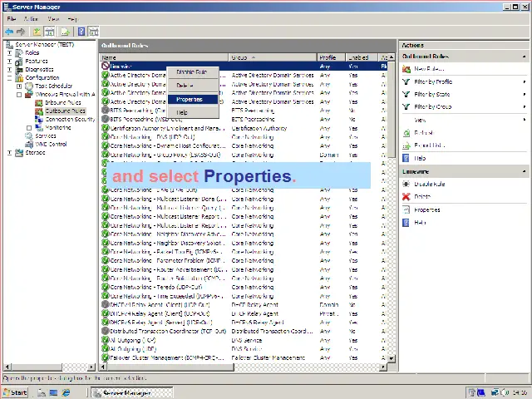Image resolution: width=532 pixels, height=399 pixels.
Task: Choose Delete from the context menu
Action: 193,86
